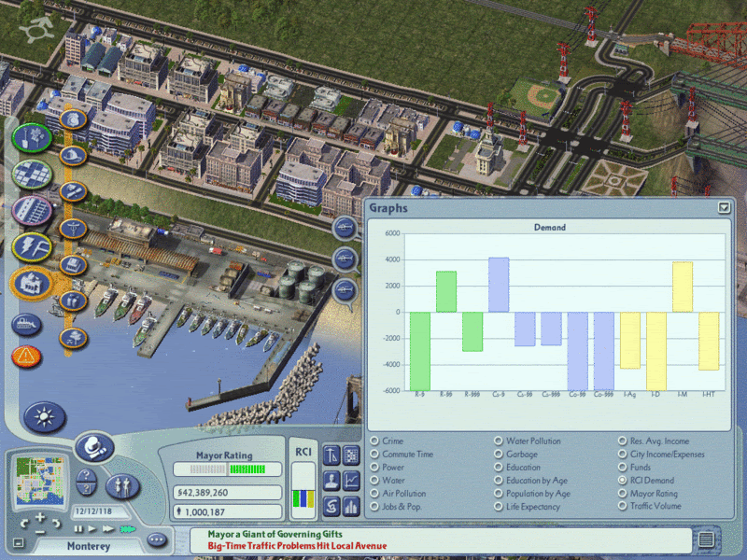Select the City Income/Expenses graph
Screen dimensions: 747x560
pyautogui.click(x=622, y=454)
